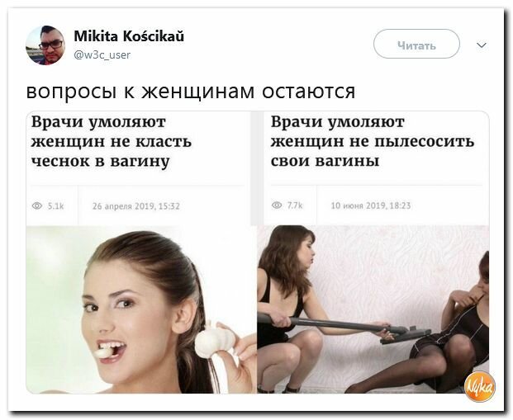Open the woman with garlic photo
This screenshot has width=513, height=420.
(x=141, y=309)
